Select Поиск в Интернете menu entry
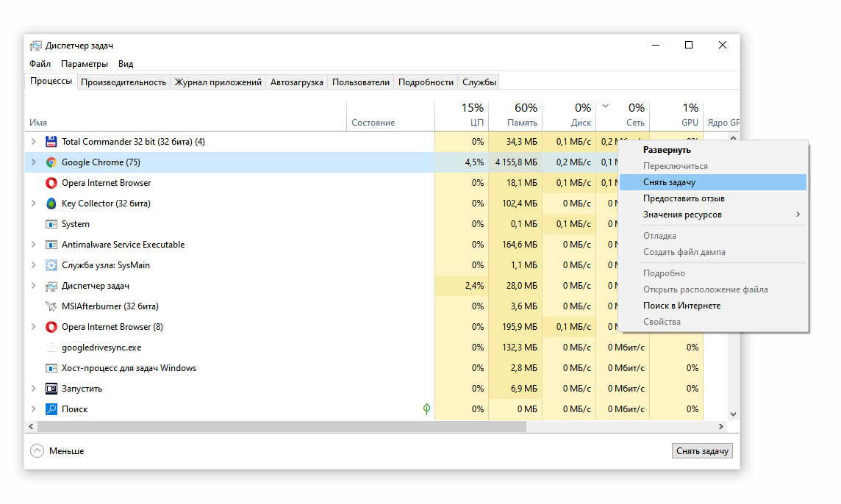The width and height of the screenshot is (841, 504). tap(681, 306)
